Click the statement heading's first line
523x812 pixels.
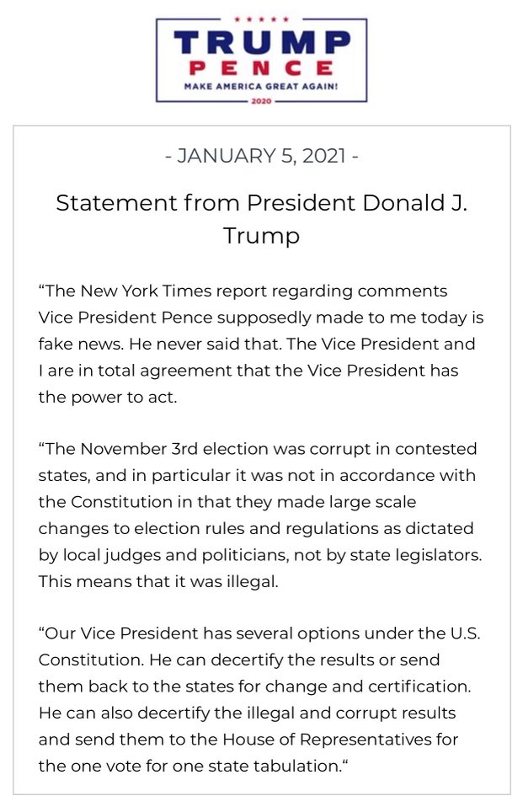[x=261, y=203]
